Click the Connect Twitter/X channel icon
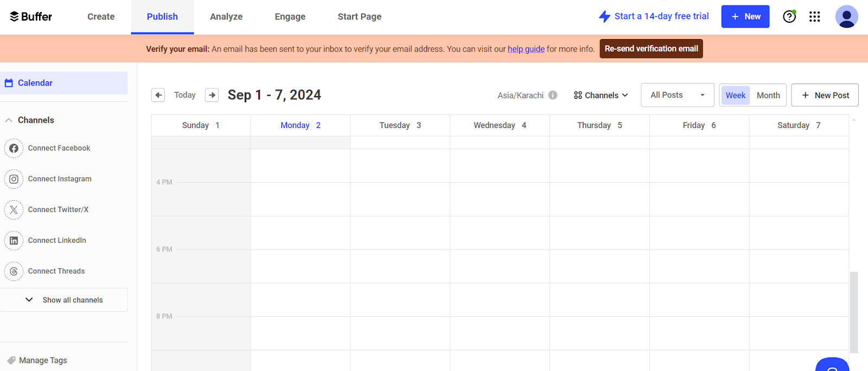868x371 pixels. (x=14, y=210)
